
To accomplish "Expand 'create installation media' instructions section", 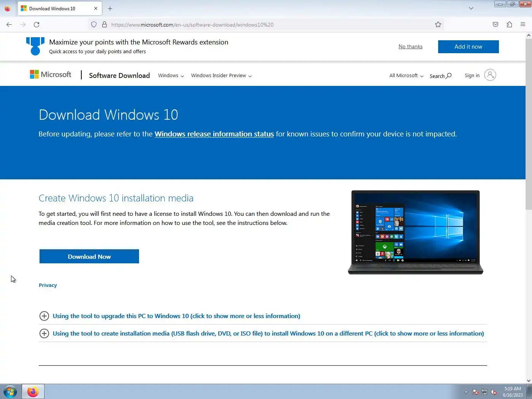I will click(262, 333).
